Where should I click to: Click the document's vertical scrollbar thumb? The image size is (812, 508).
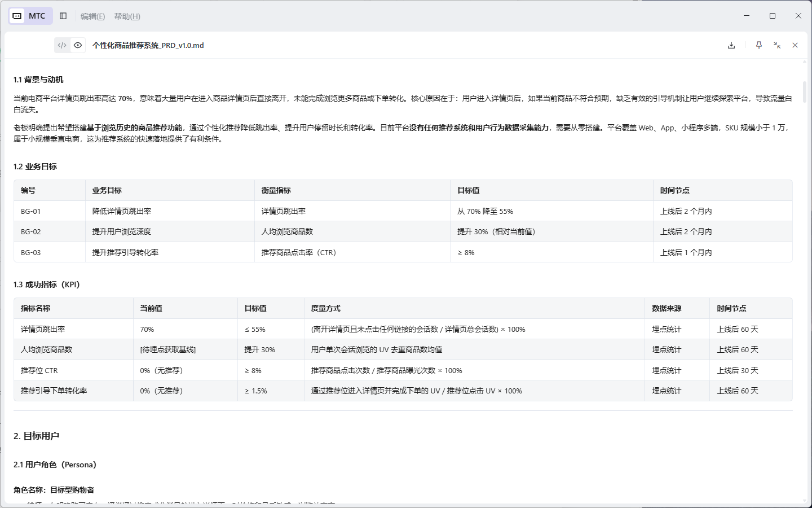click(805, 91)
